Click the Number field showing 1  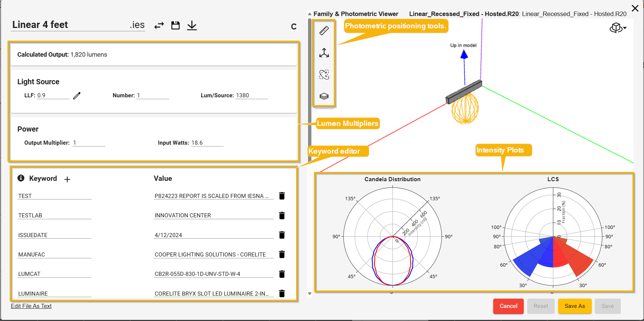click(153, 95)
